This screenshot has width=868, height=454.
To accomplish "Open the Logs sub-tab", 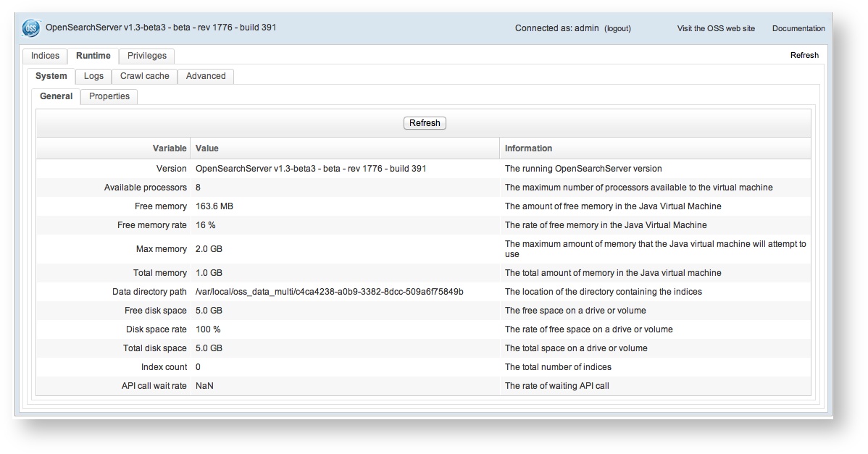I will coord(93,76).
